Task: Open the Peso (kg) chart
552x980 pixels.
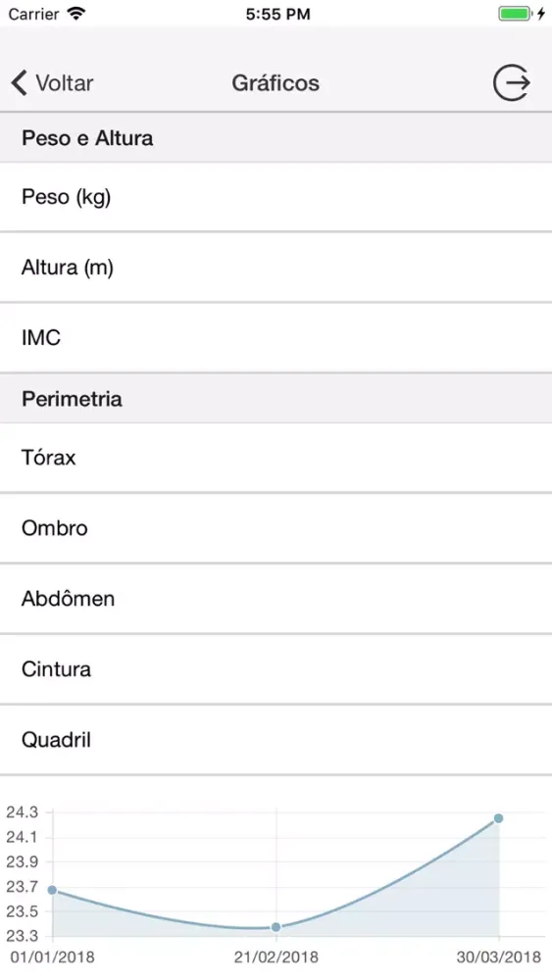Action: (x=276, y=197)
